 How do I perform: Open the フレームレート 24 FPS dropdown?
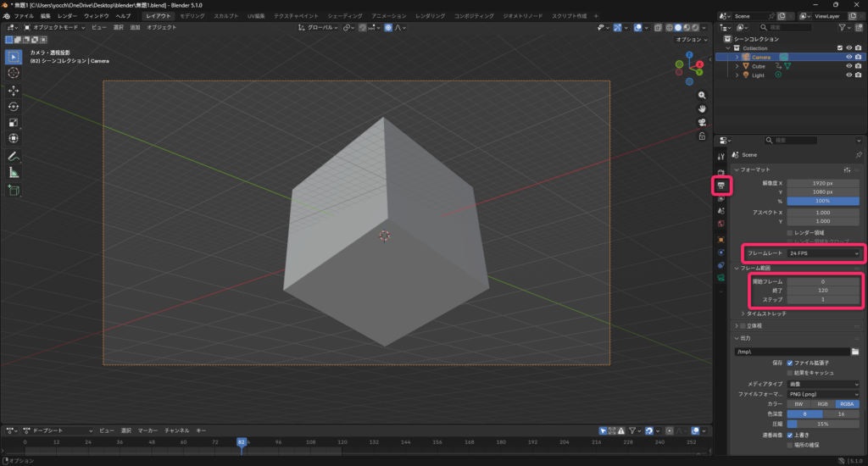pyautogui.click(x=823, y=253)
